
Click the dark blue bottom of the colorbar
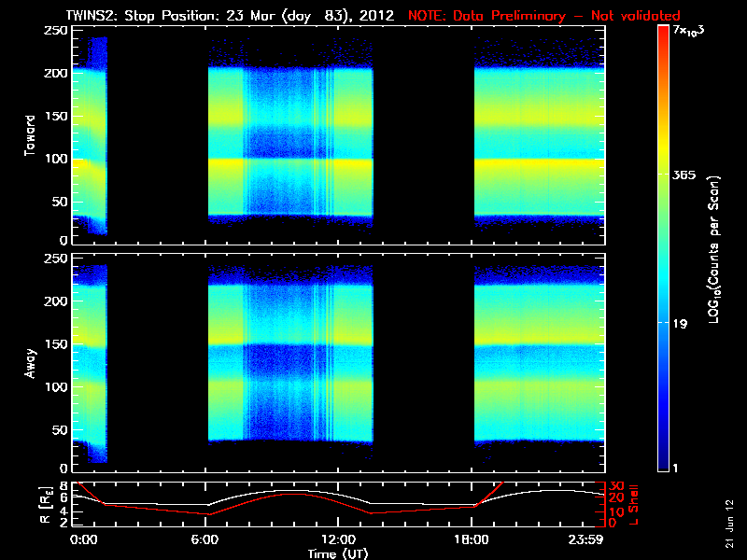tap(663, 463)
